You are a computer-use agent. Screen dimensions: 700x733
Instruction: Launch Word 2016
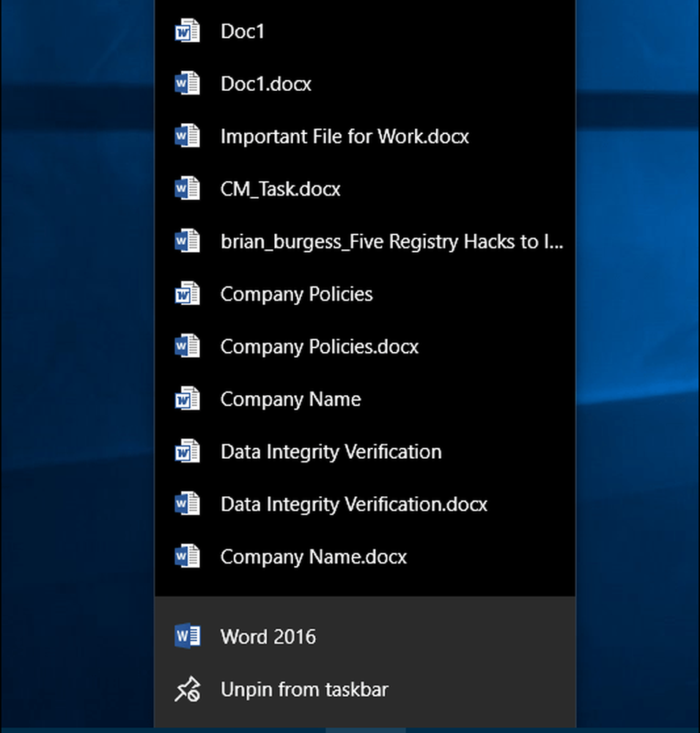(x=268, y=636)
